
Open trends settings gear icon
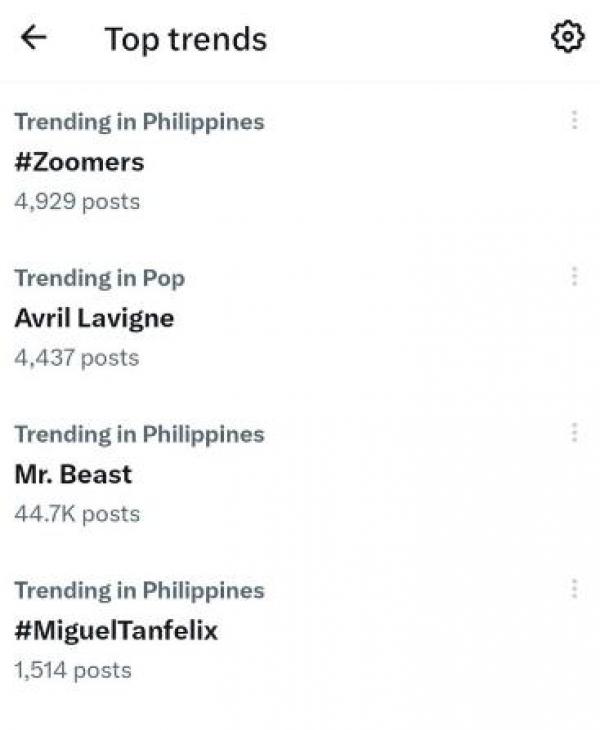click(567, 38)
